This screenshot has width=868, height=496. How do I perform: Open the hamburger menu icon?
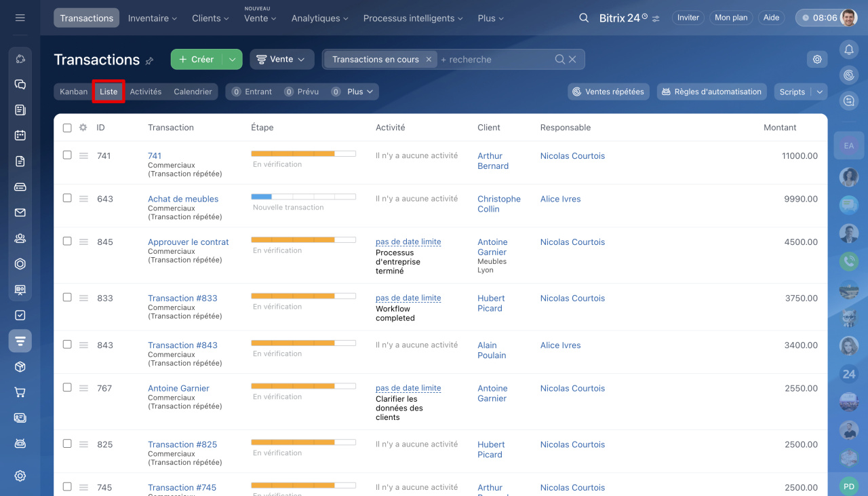coord(20,18)
